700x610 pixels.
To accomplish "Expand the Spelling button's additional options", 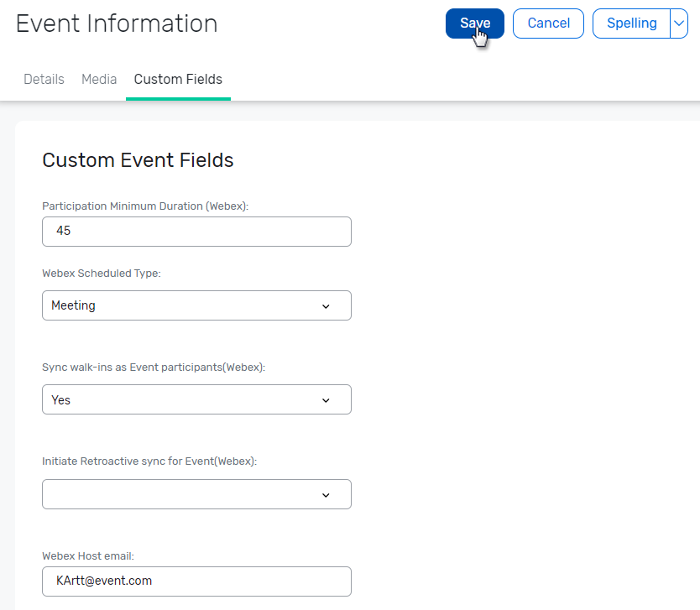I will 680,23.
